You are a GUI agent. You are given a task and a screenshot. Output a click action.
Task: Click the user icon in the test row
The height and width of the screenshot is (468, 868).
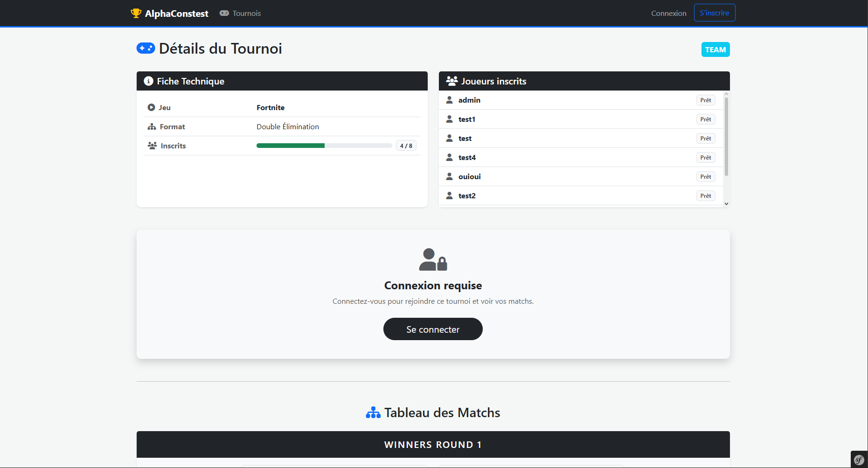click(x=450, y=138)
